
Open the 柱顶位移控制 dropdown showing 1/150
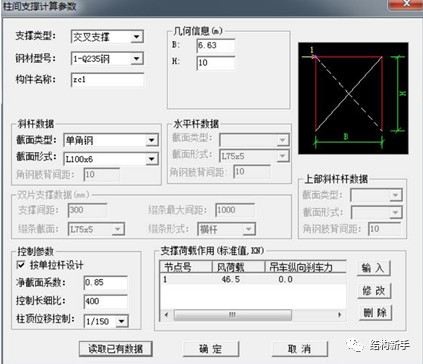click(105, 321)
